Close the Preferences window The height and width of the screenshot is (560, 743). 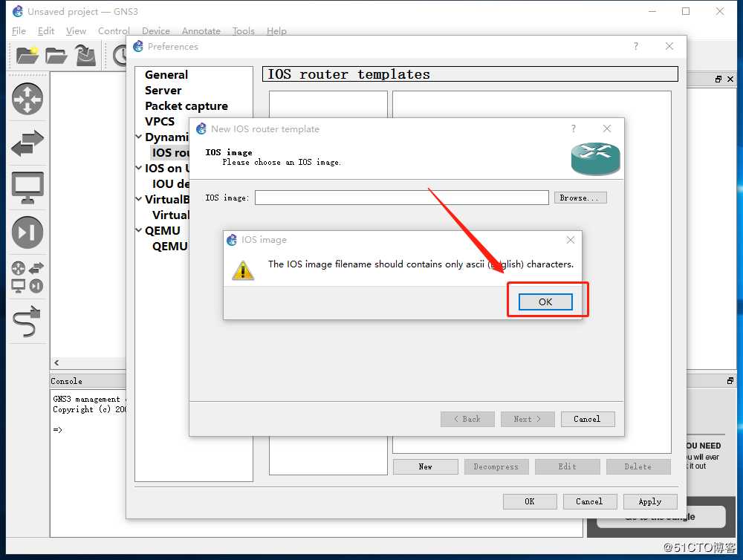coord(669,46)
